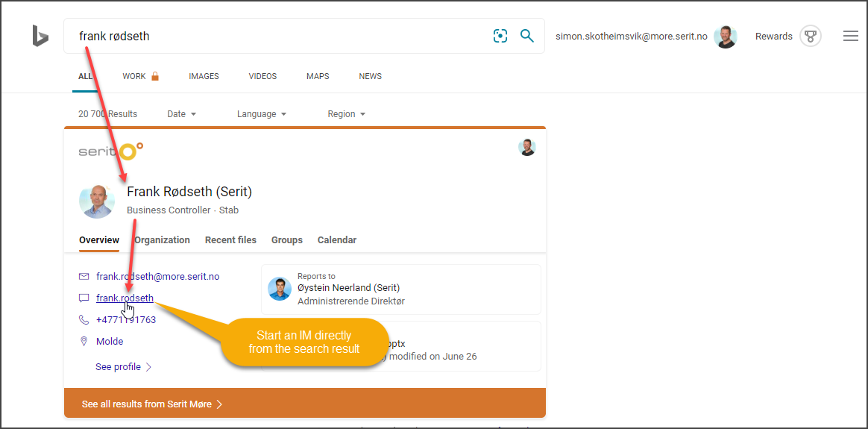Click Frank Rødseth's profile photo

click(97, 201)
